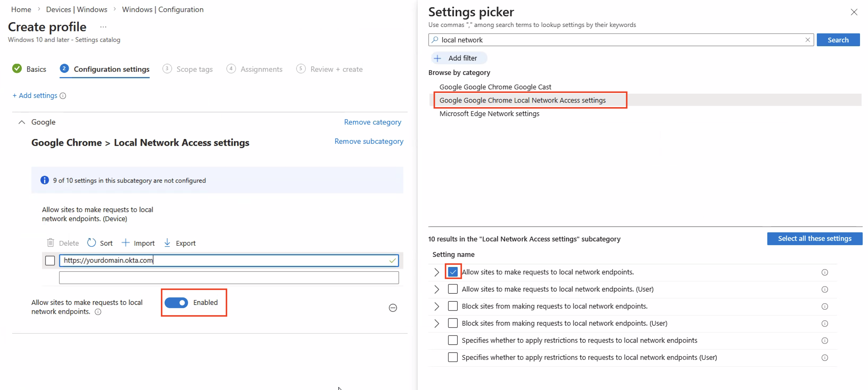Clear the search box using the X icon
The image size is (868, 390).
coord(808,39)
